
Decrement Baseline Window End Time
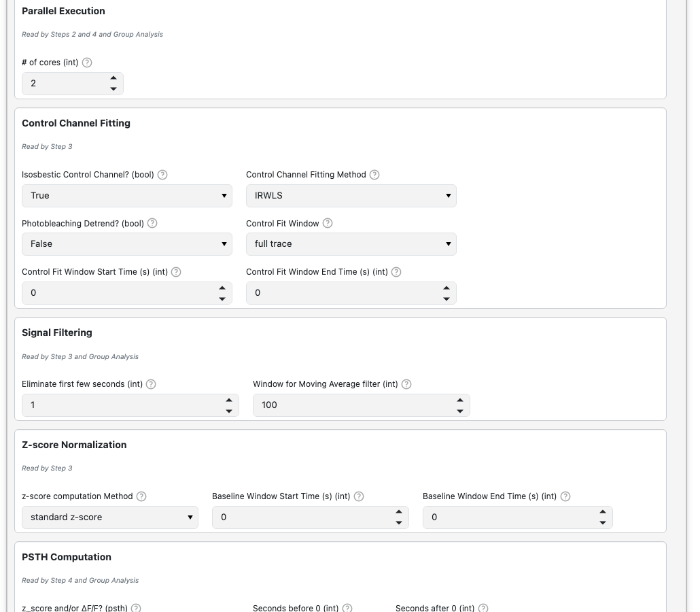(603, 523)
